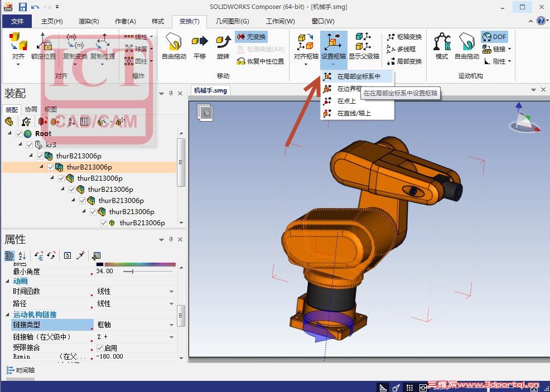Switch to 工作间(W) ribbon tab
Viewport: 550px width, 392px height.
pyautogui.click(x=280, y=21)
